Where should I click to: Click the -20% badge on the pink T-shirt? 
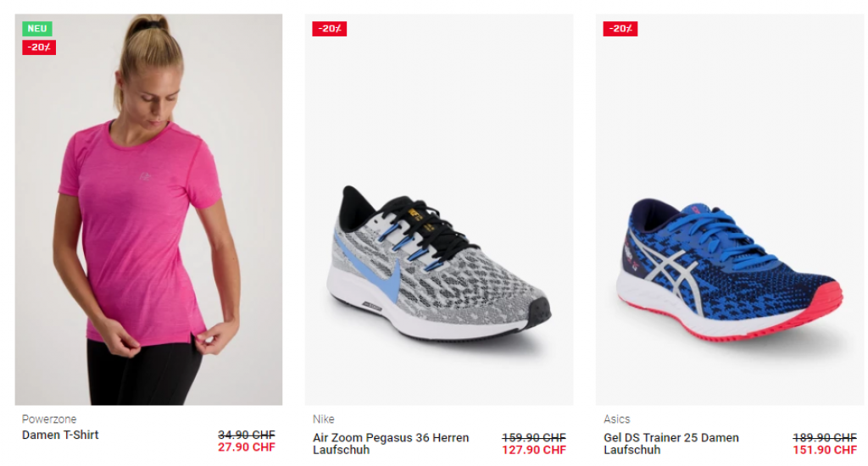click(x=39, y=47)
